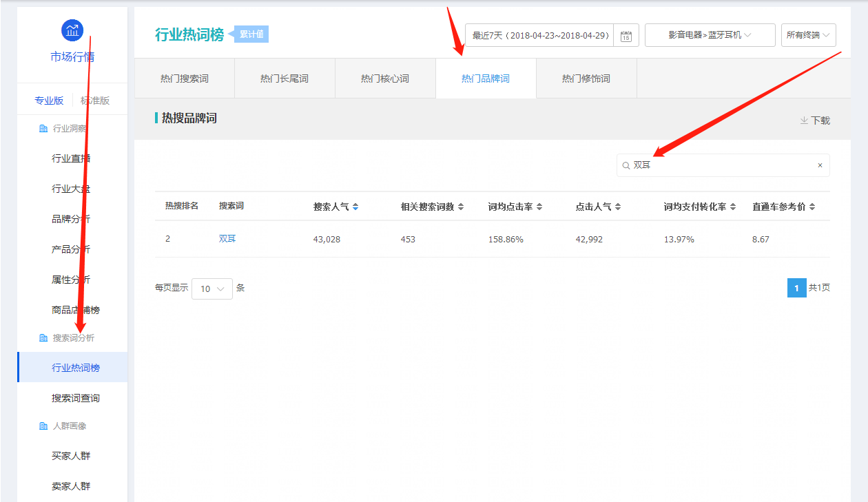Image resolution: width=868 pixels, height=502 pixels.
Task: Sort by 直通车参考价 column arrows
Action: [x=812, y=207]
